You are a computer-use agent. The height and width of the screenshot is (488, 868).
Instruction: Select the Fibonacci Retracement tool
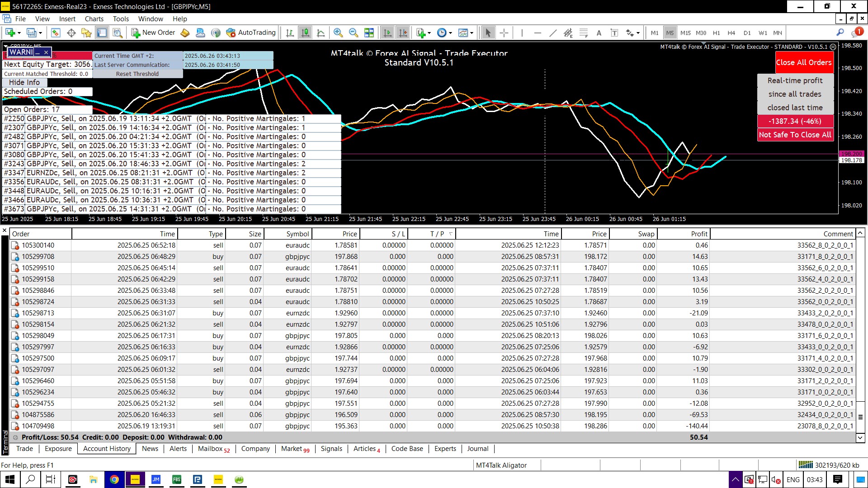(x=584, y=33)
